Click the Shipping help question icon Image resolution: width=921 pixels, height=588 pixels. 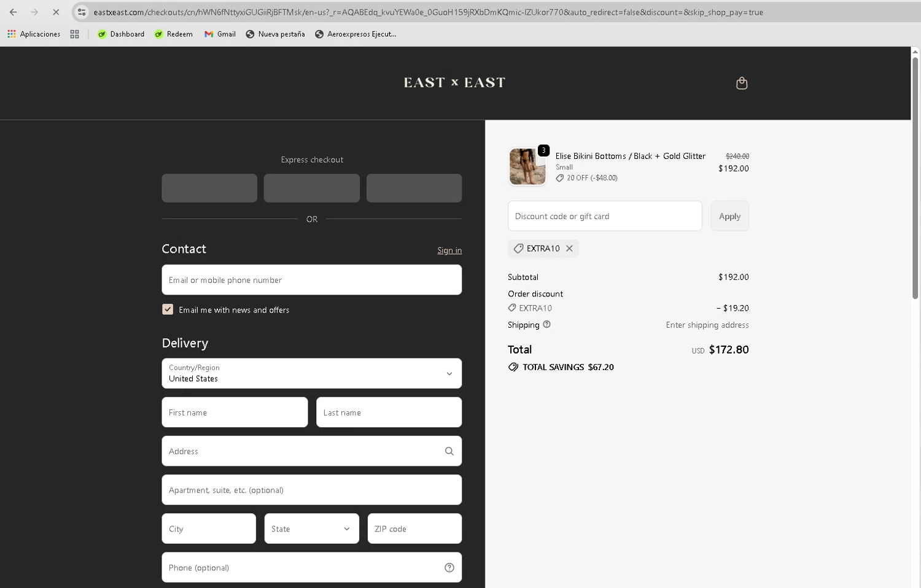pos(546,325)
